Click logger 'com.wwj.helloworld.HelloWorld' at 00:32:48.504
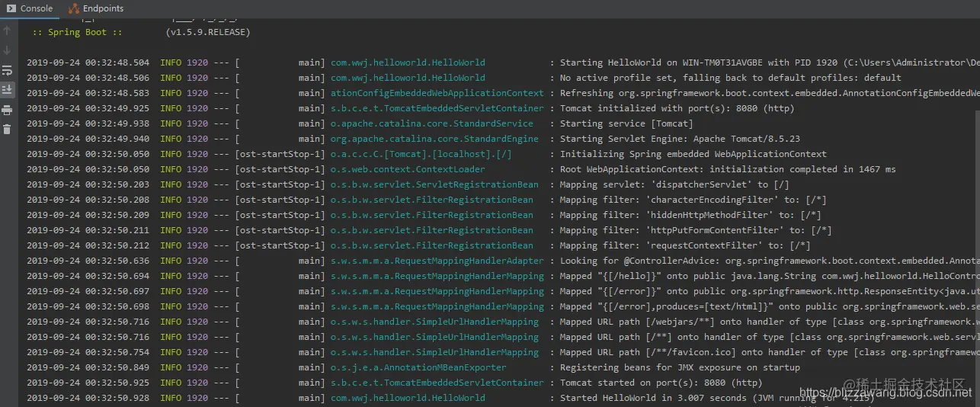Viewport: 980px width, 407px height. tap(408, 62)
